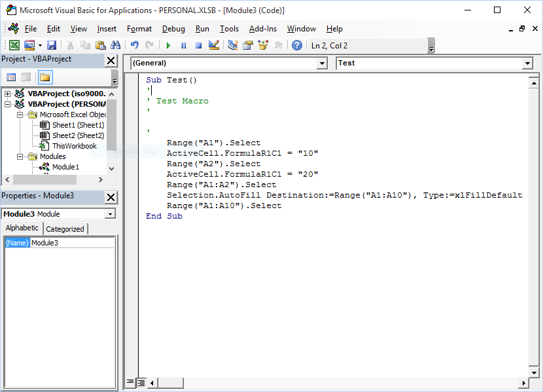This screenshot has width=543, height=392.
Task: Close the Project - VBAProject pane
Action: click(x=111, y=61)
